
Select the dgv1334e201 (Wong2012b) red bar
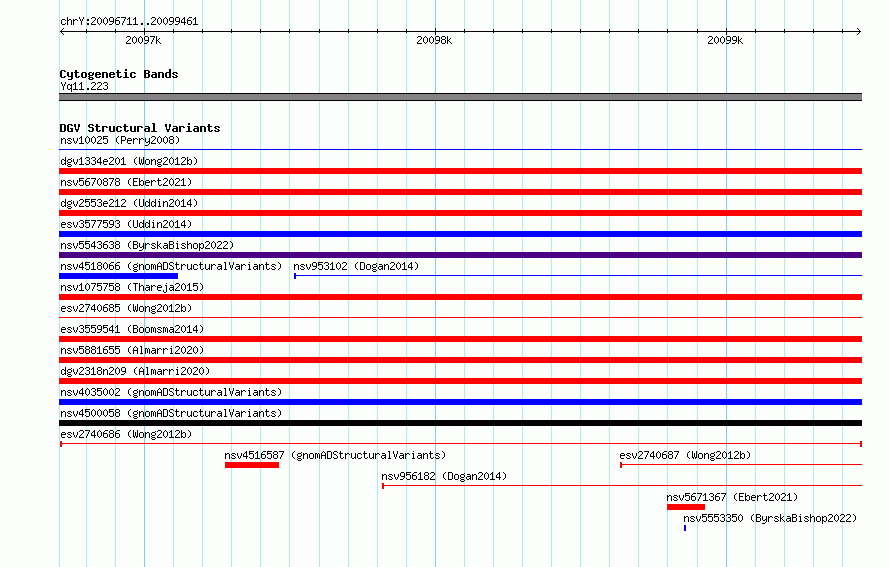tap(460, 171)
